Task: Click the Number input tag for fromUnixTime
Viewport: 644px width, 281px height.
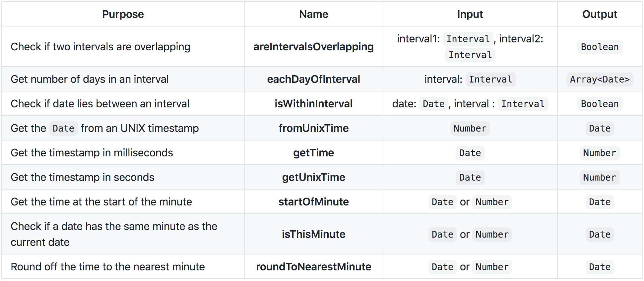Action: click(x=470, y=129)
